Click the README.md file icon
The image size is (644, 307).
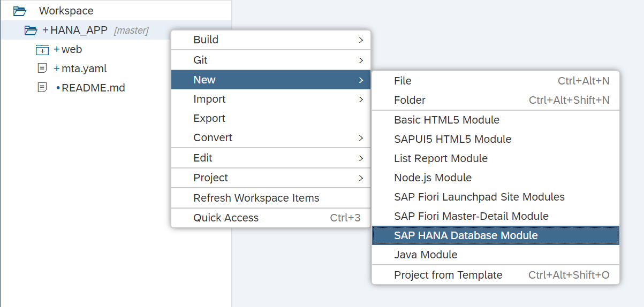42,87
